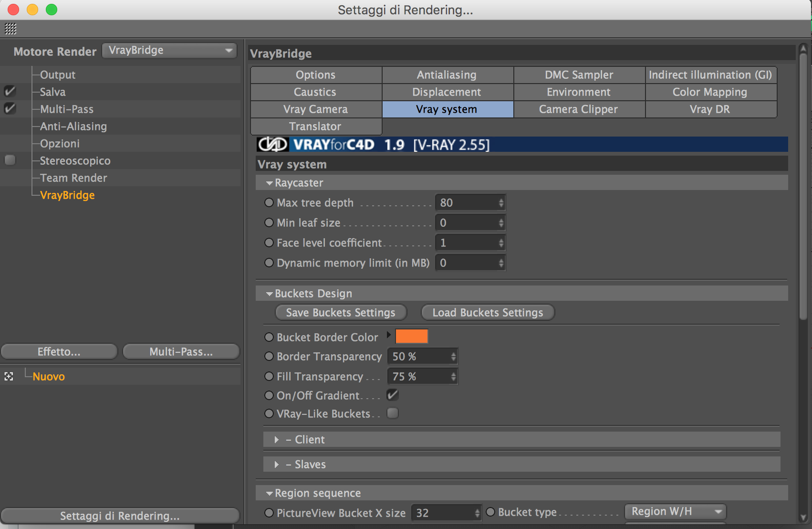Viewport: 812px width, 529px height.
Task: Switch to the Color Mapping tab
Action: click(711, 92)
